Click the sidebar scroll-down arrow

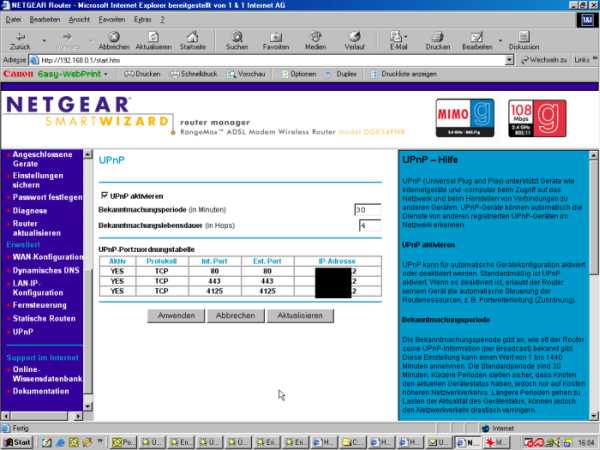88,406
